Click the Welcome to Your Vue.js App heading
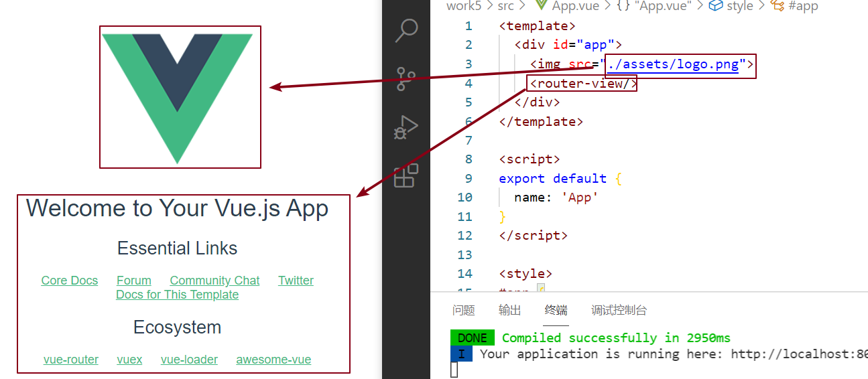 [x=177, y=208]
